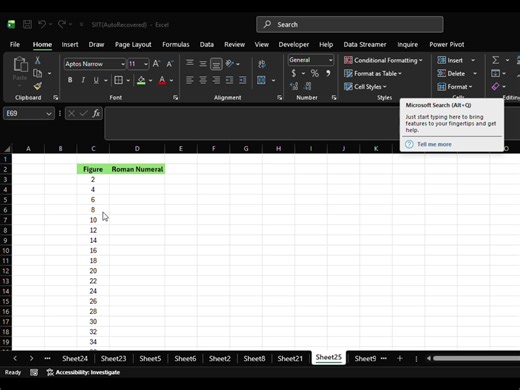Open Format as Table menu
The height and width of the screenshot is (390, 520).
[x=373, y=74]
